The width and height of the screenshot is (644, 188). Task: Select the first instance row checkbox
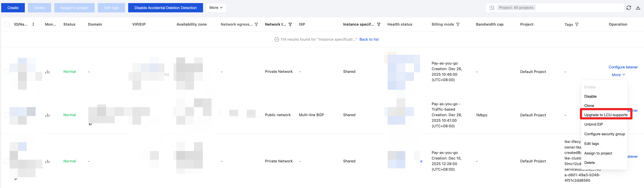(7, 72)
